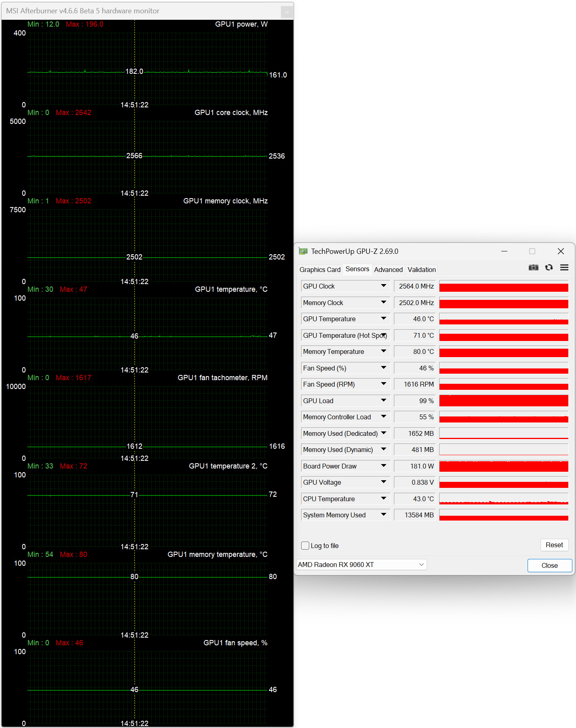
Task: Expand the Board Power Draw dropdown
Action: pyautogui.click(x=383, y=466)
